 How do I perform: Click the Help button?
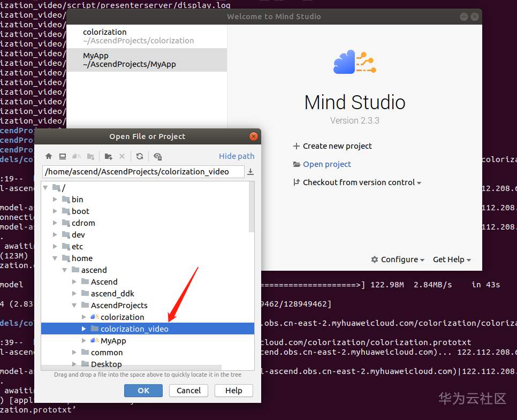(234, 391)
